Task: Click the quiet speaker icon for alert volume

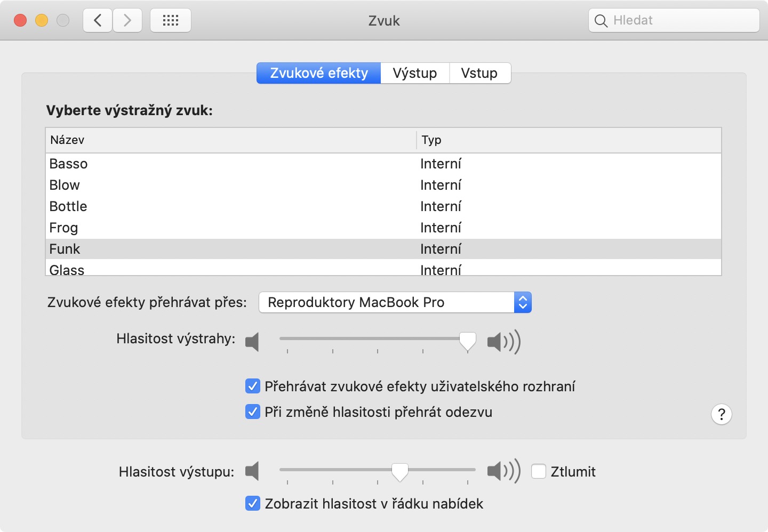Action: 252,342
